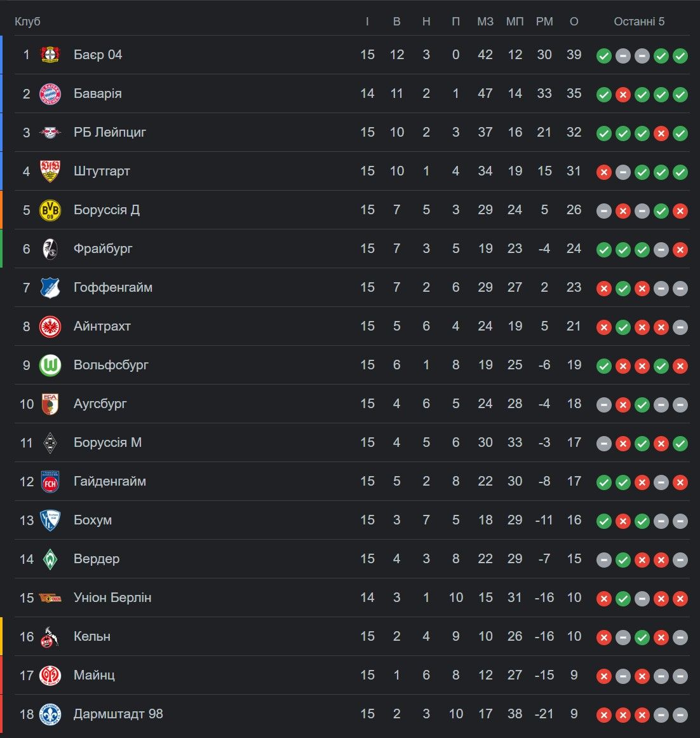Click the Mainz 05 club logo
This screenshot has height=738, width=700.
tap(50, 675)
